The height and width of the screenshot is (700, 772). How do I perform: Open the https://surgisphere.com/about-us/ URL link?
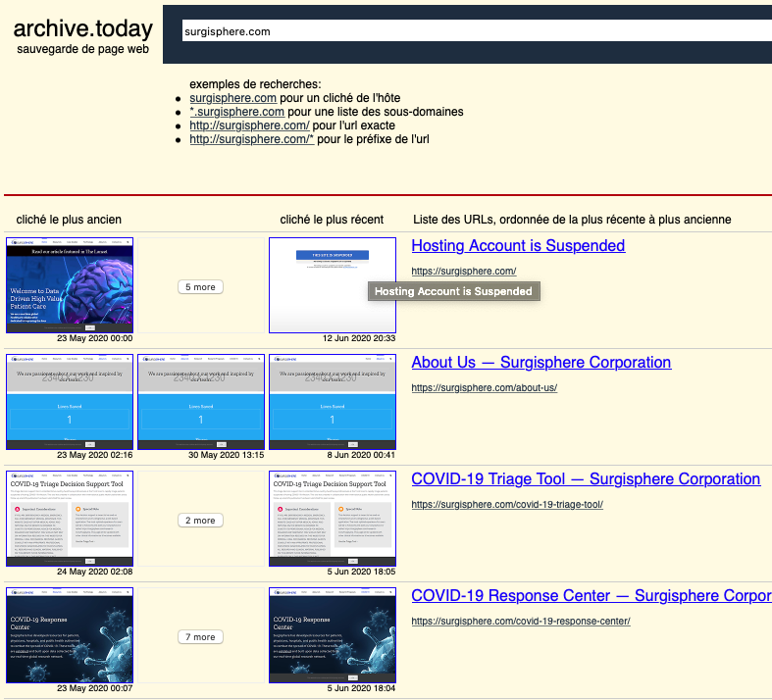tap(485, 387)
